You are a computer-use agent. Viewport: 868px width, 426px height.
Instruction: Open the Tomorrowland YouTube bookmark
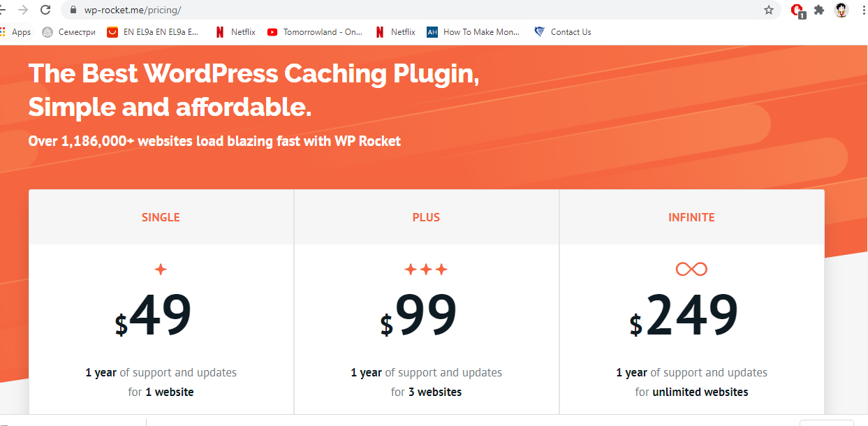point(315,31)
